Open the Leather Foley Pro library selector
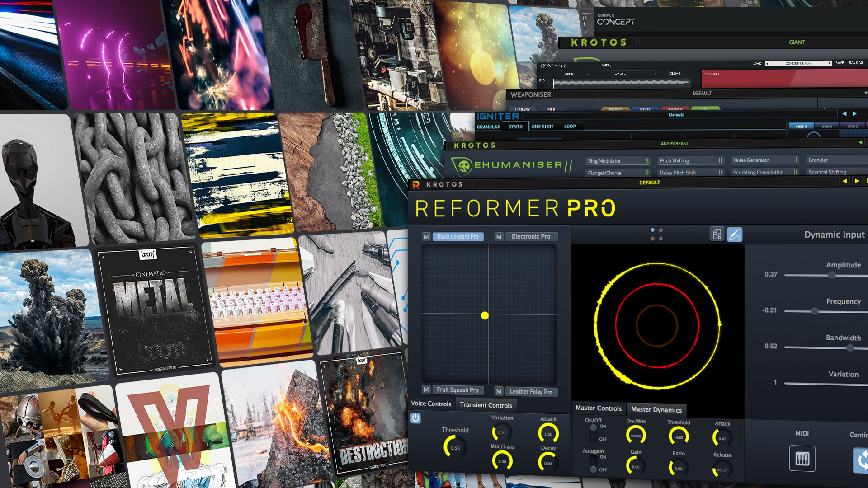 pyautogui.click(x=531, y=391)
